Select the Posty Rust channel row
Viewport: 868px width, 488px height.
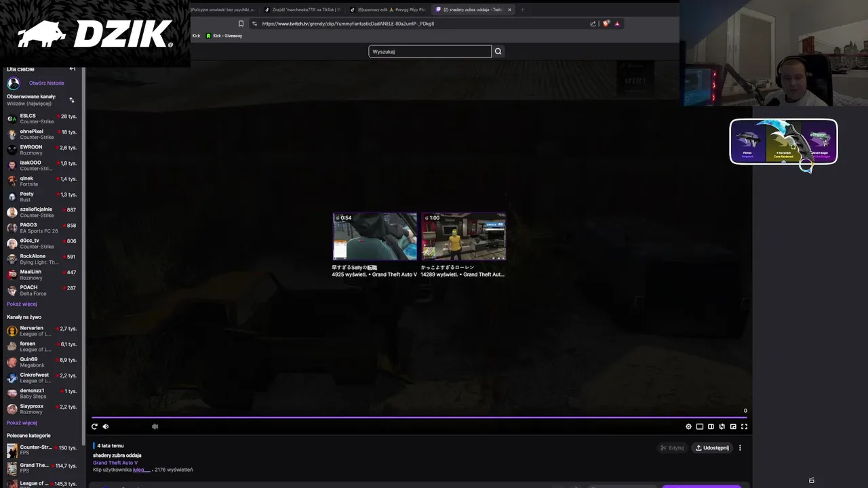pyautogui.click(x=42, y=197)
